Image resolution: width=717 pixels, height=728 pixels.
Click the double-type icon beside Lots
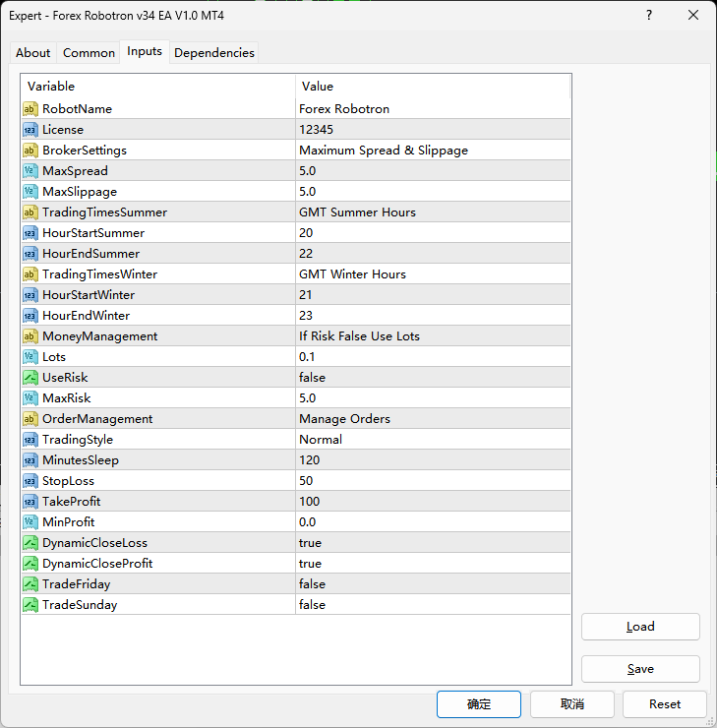30,357
